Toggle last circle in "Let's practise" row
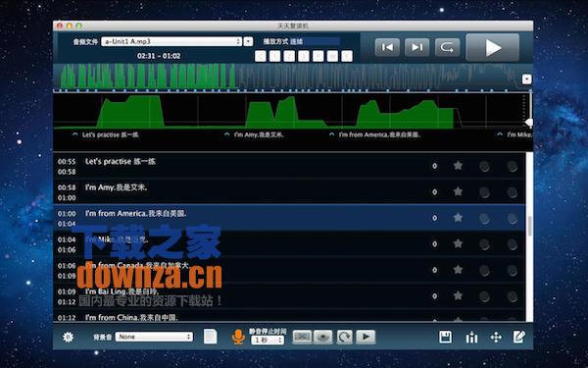The image size is (588, 368). pos(513,167)
